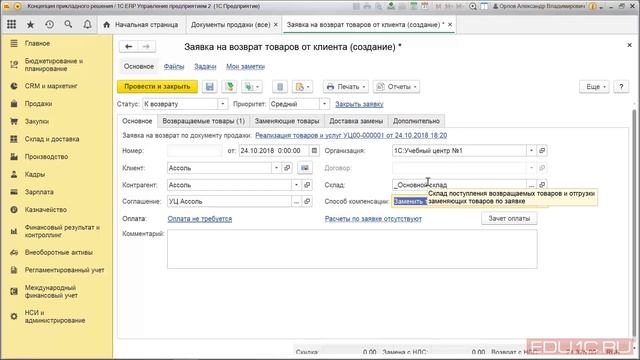Open Соглашение selection with ellipsis button
This screenshot has width=640, height=360.
[297, 201]
